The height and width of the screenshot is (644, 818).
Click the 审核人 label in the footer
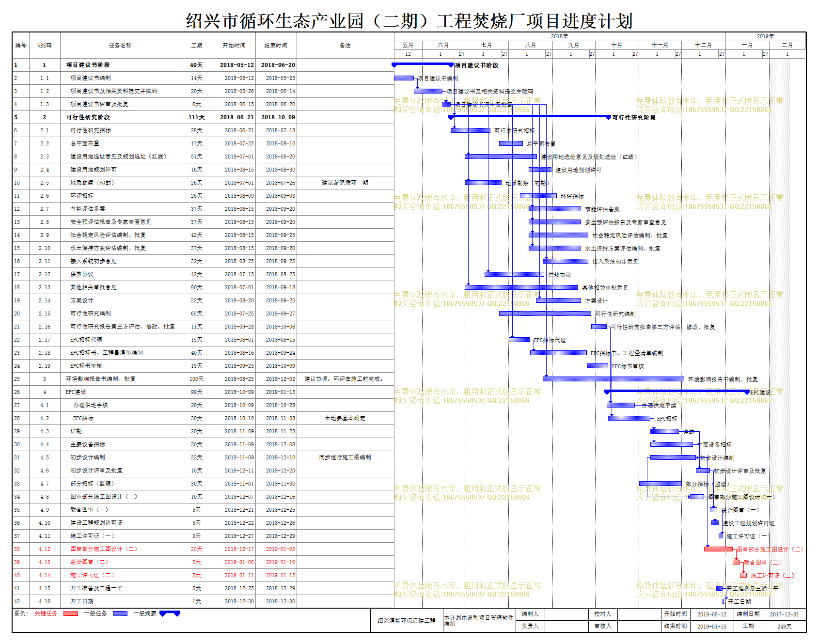(x=603, y=626)
